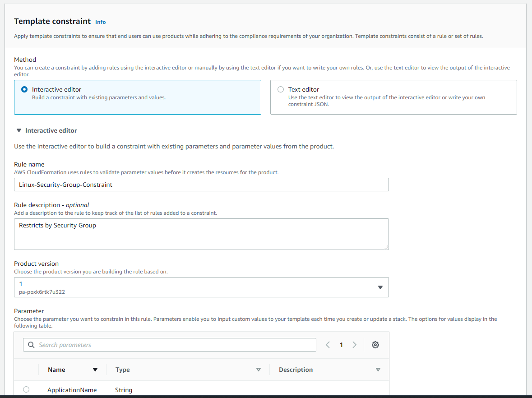This screenshot has width=532, height=398.
Task: Go to previous page of parameters
Action: click(328, 345)
